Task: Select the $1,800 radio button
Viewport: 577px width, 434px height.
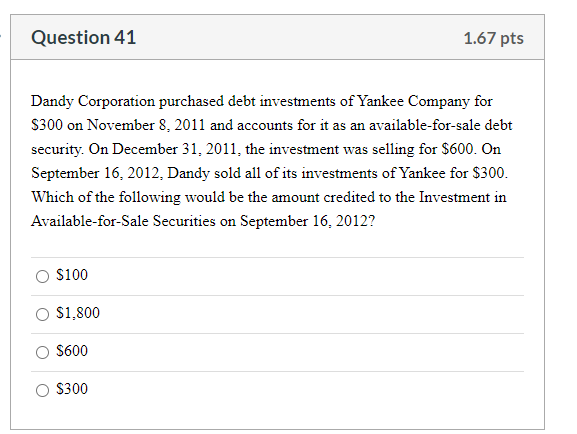Action: tap(42, 314)
